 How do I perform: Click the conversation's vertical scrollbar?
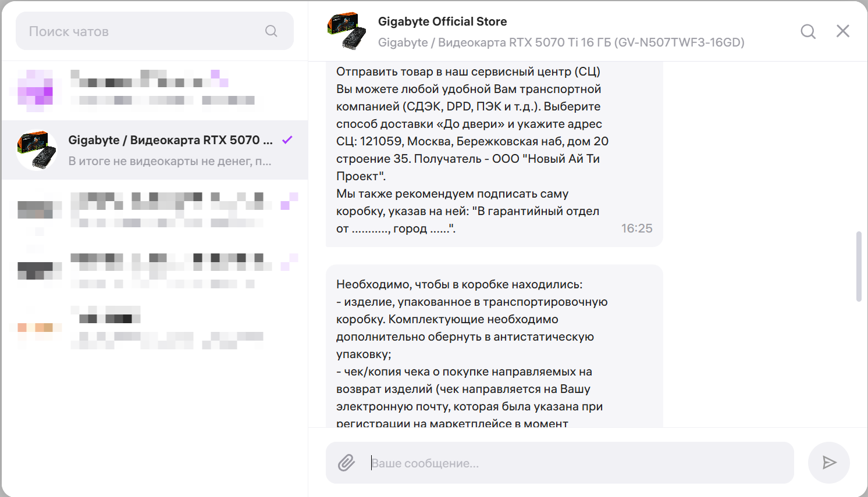(x=859, y=266)
